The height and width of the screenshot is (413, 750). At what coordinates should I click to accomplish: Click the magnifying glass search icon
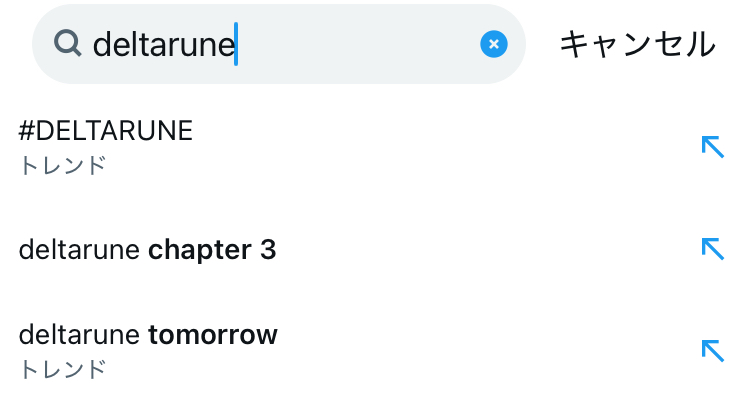click(67, 44)
